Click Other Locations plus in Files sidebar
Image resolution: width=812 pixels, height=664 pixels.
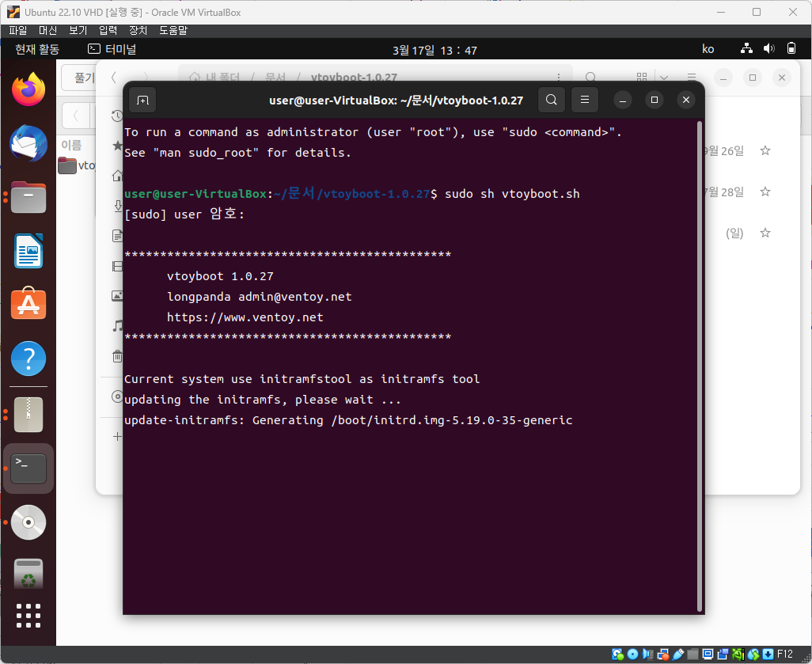click(x=118, y=437)
